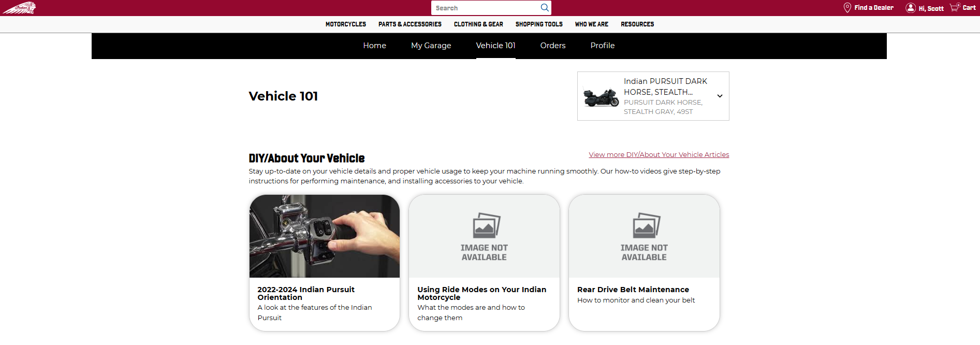Click View more DIY/About Your Vehicle Articles
This screenshot has width=980, height=345.
(x=659, y=154)
